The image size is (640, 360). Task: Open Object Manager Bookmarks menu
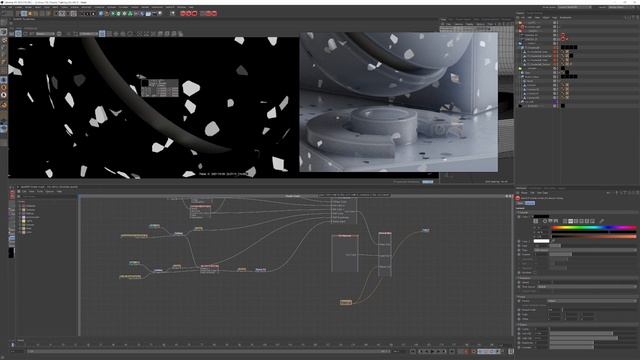pyautogui.click(x=566, y=18)
